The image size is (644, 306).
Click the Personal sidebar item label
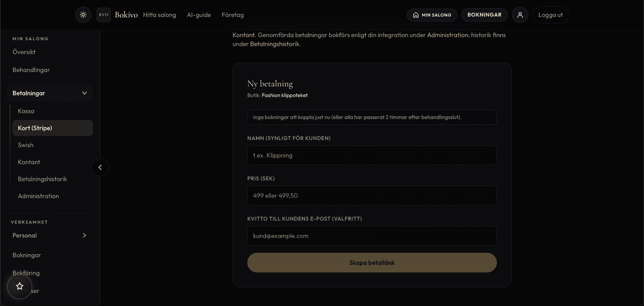click(25, 235)
